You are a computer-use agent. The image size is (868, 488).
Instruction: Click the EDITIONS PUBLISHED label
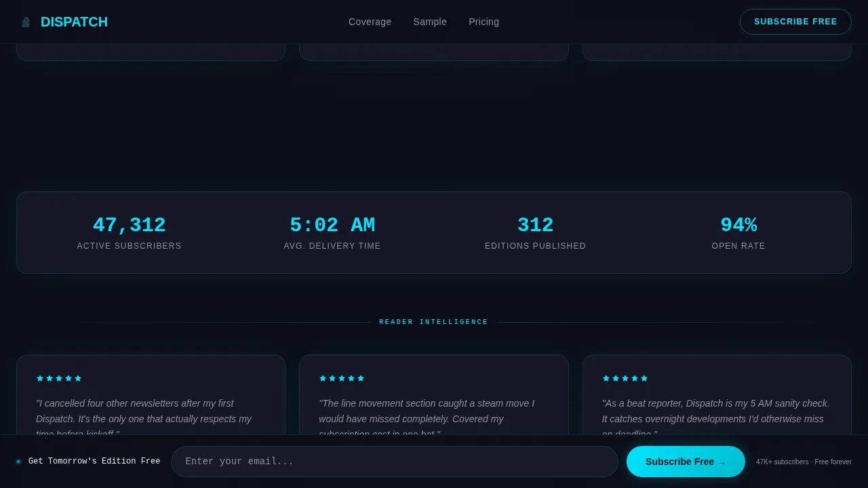click(x=535, y=246)
